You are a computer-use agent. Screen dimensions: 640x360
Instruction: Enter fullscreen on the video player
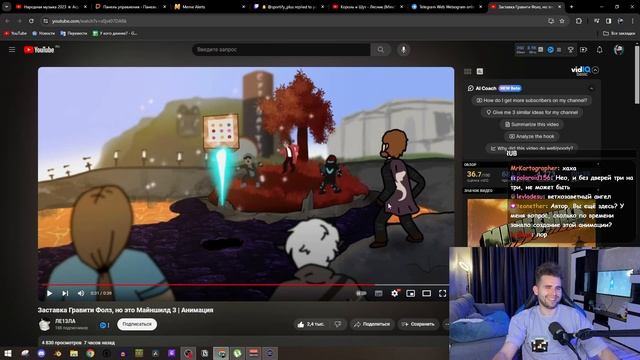click(442, 293)
